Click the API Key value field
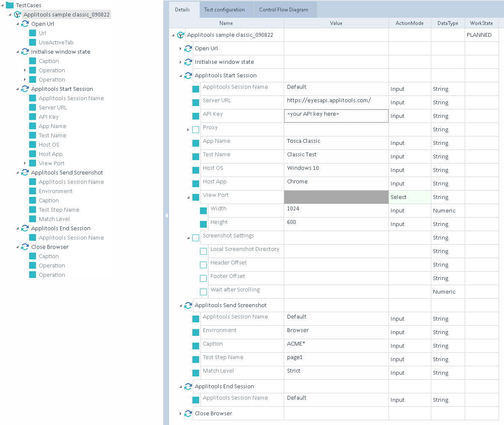This screenshot has width=504, height=425. (336, 116)
